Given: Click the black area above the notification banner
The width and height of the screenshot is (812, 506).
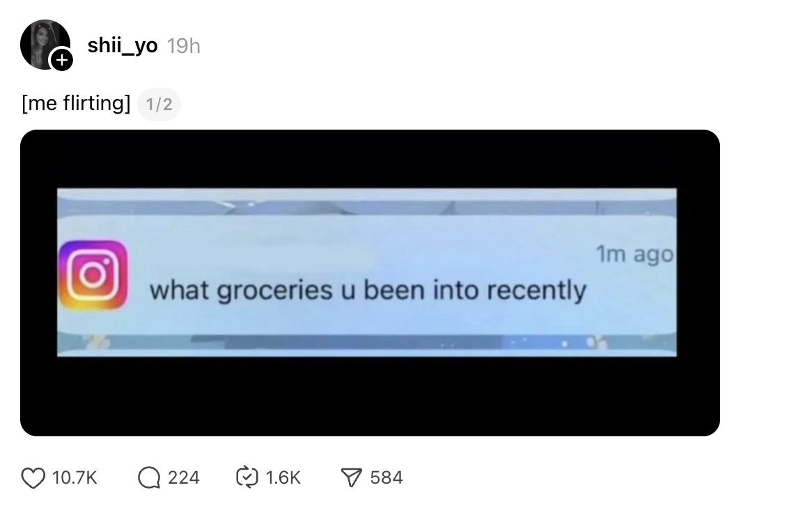Looking at the screenshot, I should pyautogui.click(x=369, y=158).
